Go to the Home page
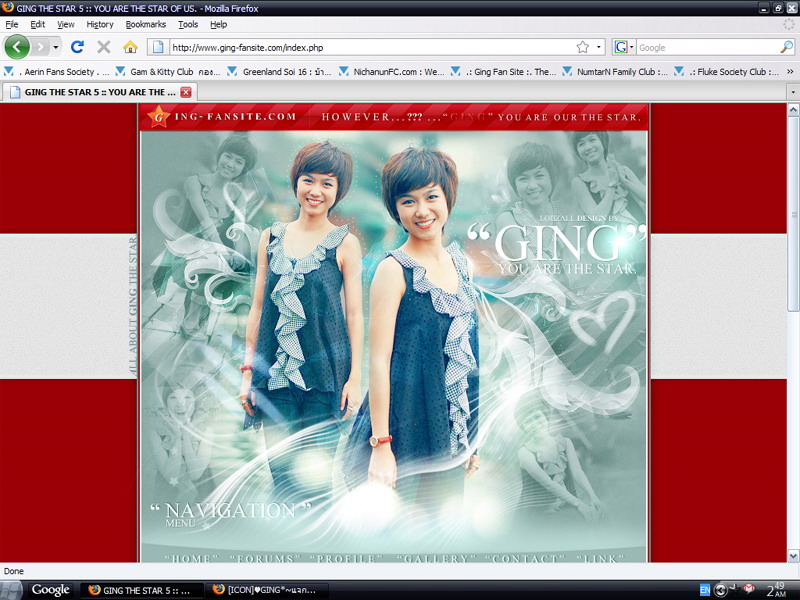The height and width of the screenshot is (600, 800). tap(131, 47)
